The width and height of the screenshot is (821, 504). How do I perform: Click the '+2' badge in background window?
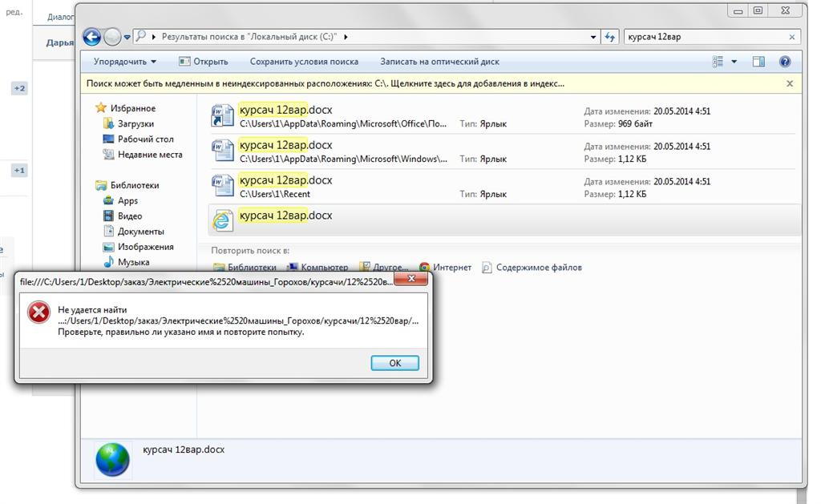19,88
